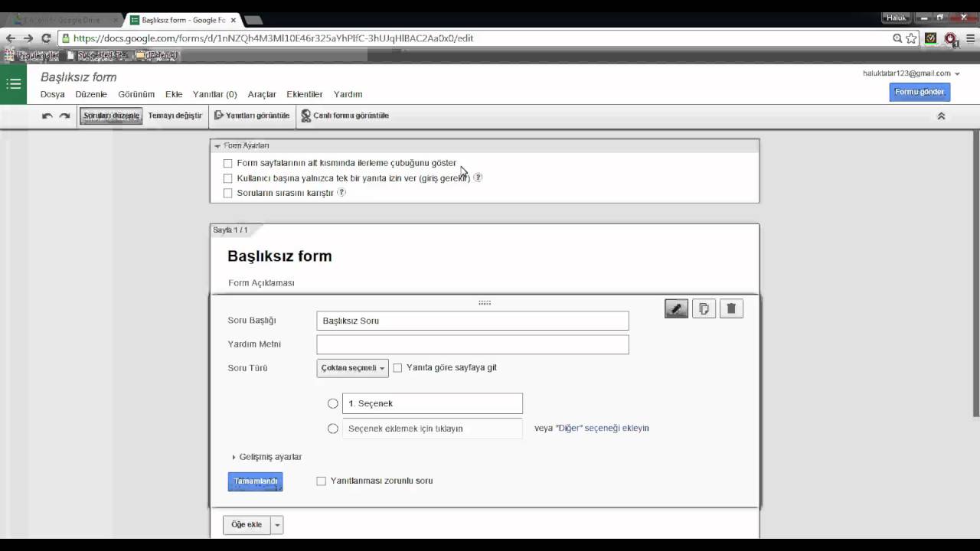980x551 pixels.
Task: Click the Formu gönder button
Action: tap(920, 92)
